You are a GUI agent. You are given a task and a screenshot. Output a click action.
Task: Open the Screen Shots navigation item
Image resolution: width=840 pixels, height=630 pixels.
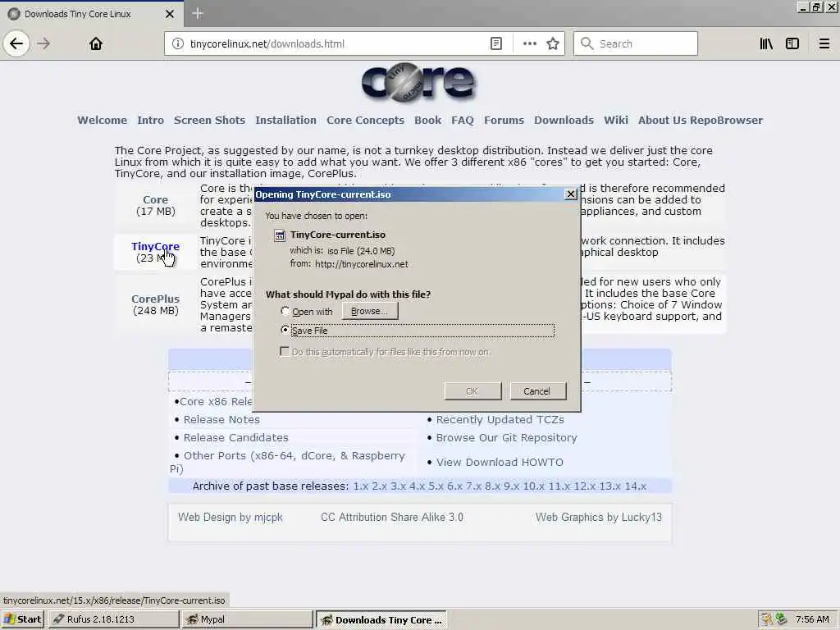209,120
